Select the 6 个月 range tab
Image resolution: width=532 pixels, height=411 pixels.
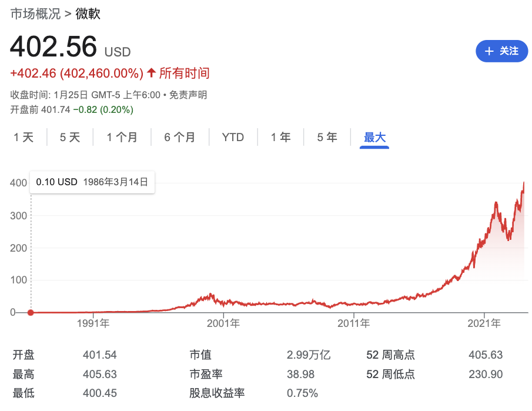(180, 137)
